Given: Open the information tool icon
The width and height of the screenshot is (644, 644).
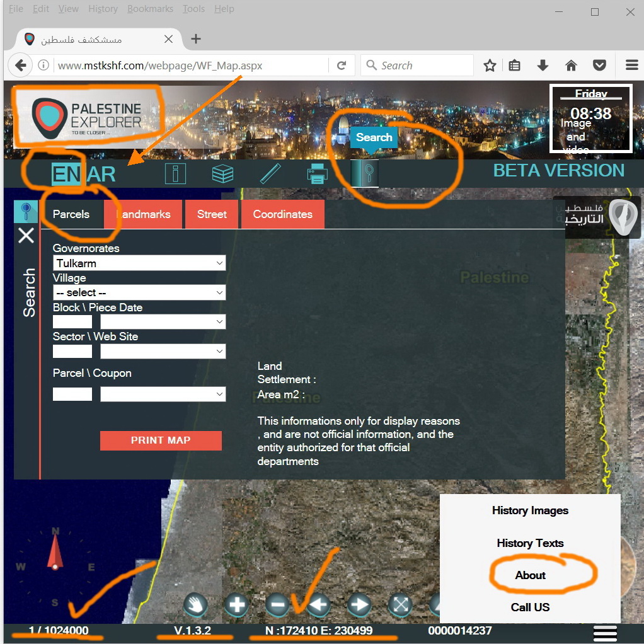Looking at the screenshot, I should pyautogui.click(x=175, y=173).
